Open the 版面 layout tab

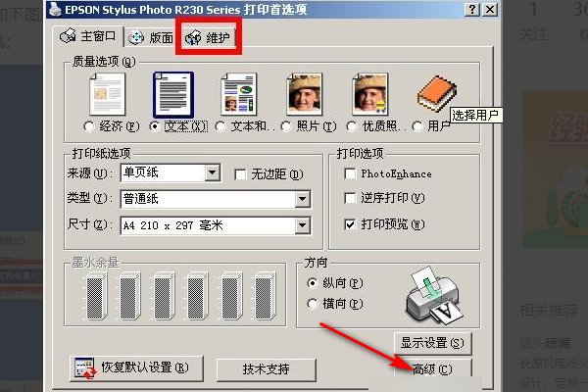(151, 38)
